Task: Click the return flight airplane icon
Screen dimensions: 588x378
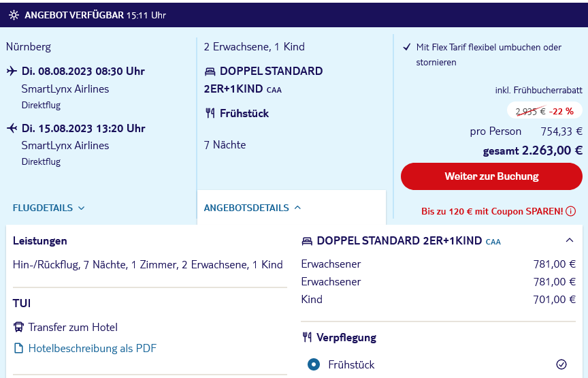Action: [x=12, y=128]
